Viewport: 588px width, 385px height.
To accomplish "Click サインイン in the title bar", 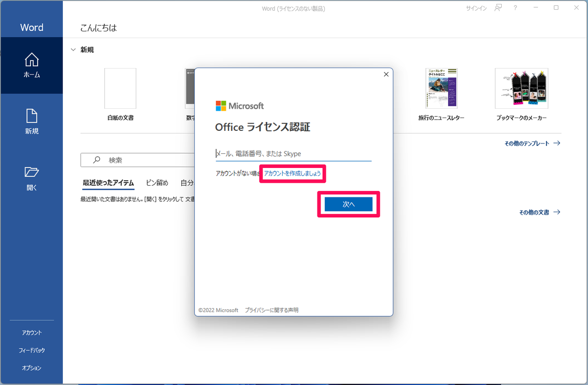I will pos(476,8).
